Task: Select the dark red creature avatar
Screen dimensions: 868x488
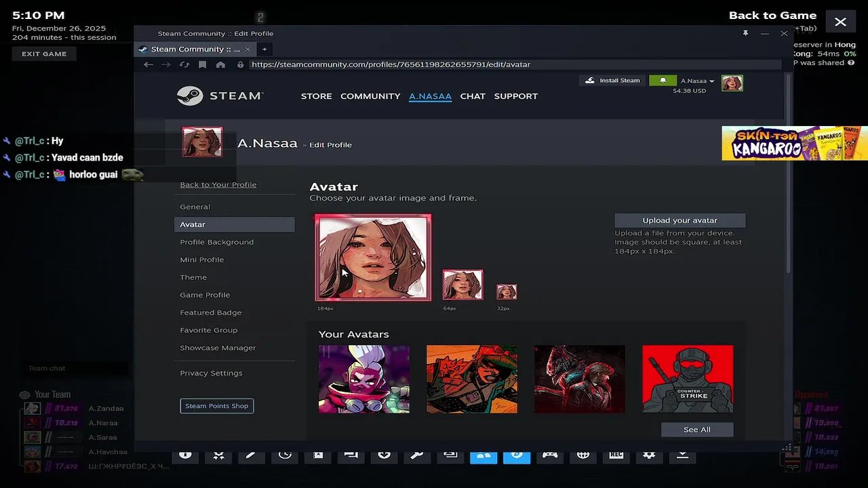Action: click(x=580, y=379)
